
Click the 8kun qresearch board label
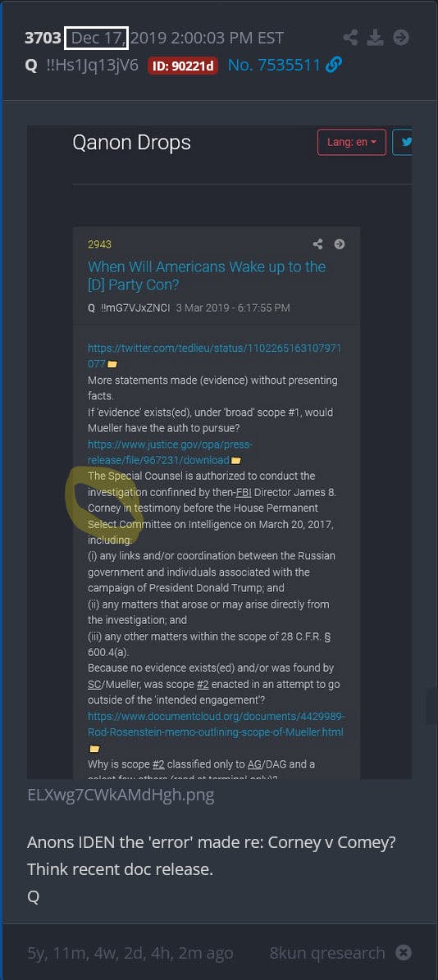coord(327,953)
